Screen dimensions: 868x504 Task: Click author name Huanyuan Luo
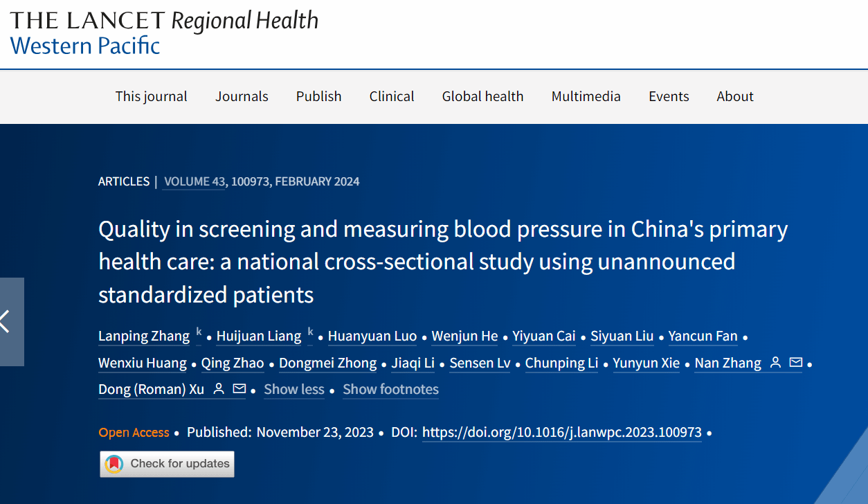pyautogui.click(x=372, y=336)
